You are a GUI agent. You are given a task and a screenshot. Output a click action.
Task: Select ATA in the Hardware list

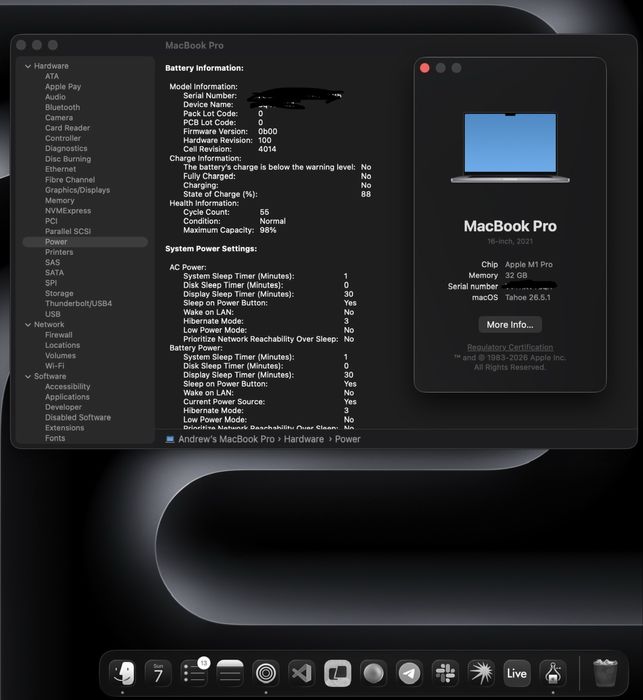(x=52, y=76)
